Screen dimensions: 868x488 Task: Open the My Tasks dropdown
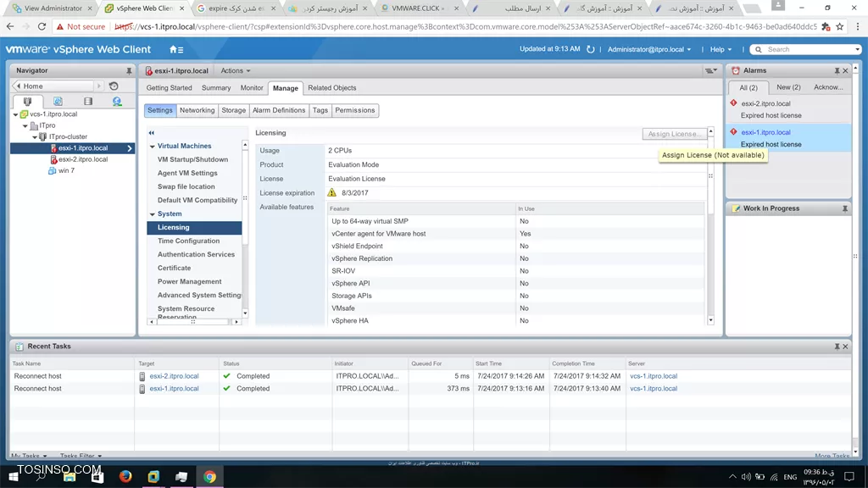[x=29, y=456]
